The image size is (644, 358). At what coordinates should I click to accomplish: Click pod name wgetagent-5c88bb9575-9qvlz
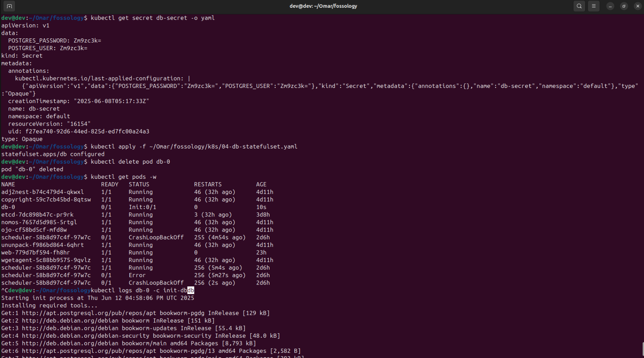click(x=46, y=260)
